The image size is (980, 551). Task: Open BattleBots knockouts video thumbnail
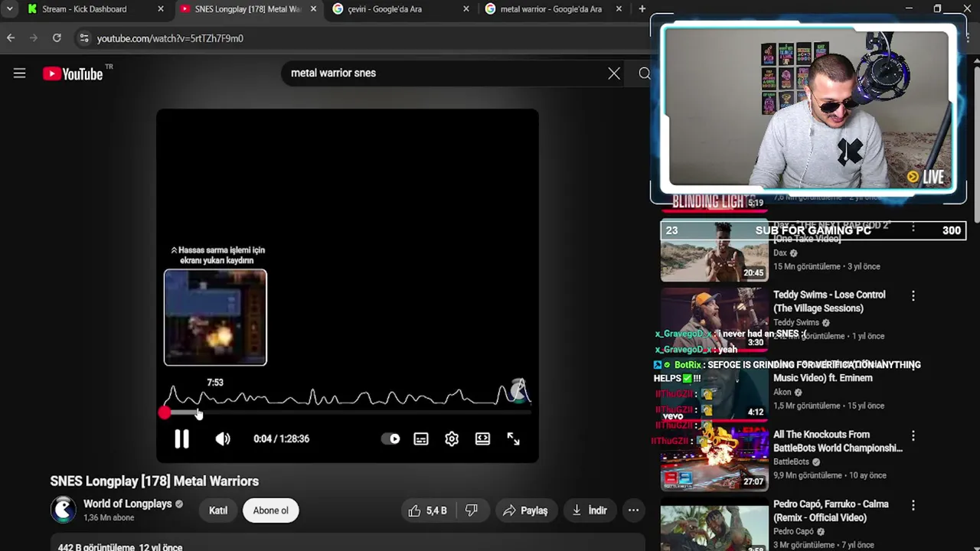click(x=714, y=459)
